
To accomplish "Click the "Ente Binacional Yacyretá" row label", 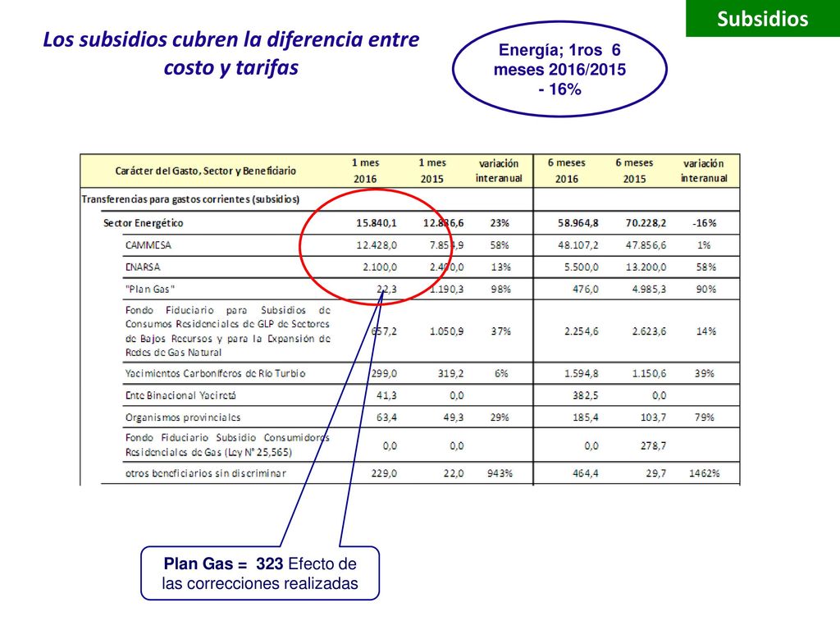I will [x=180, y=395].
